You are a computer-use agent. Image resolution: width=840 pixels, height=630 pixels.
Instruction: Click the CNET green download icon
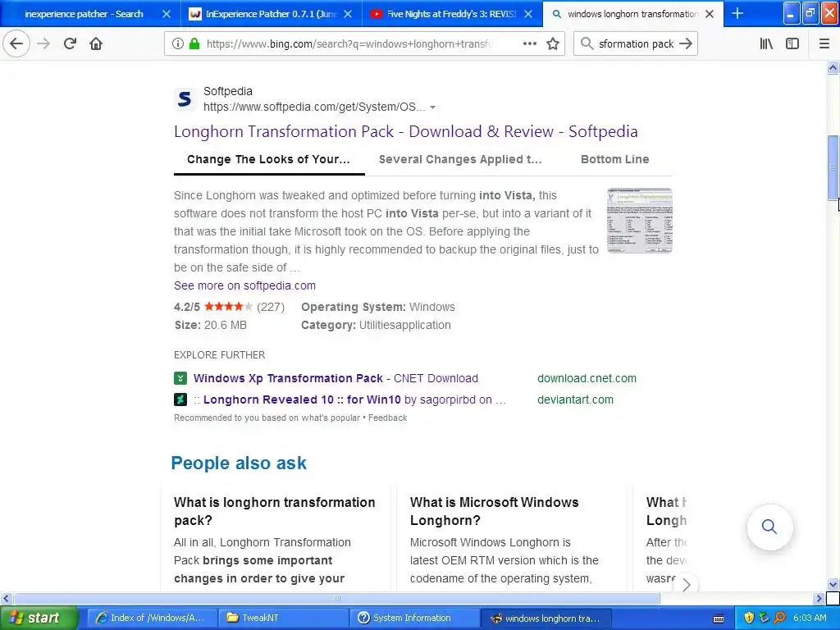click(180, 378)
